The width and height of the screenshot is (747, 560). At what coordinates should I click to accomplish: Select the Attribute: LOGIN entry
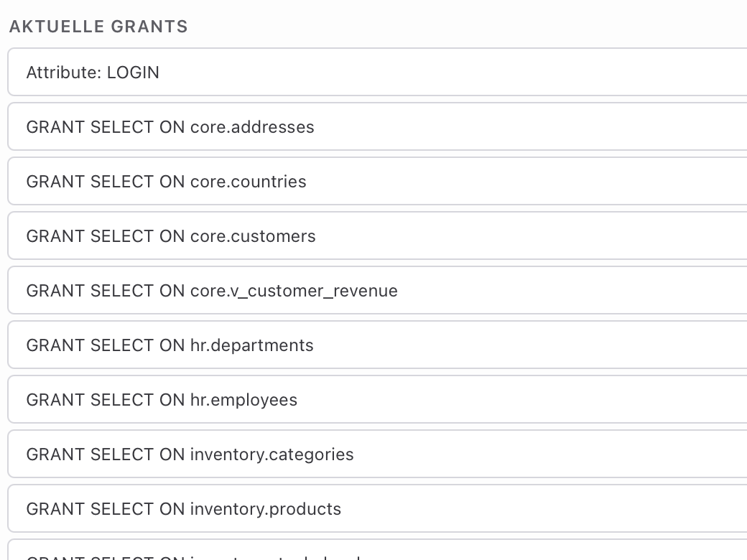(377, 72)
